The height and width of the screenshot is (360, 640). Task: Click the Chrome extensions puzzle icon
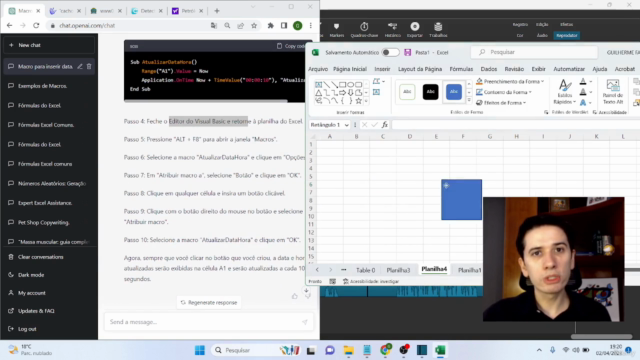click(270, 25)
